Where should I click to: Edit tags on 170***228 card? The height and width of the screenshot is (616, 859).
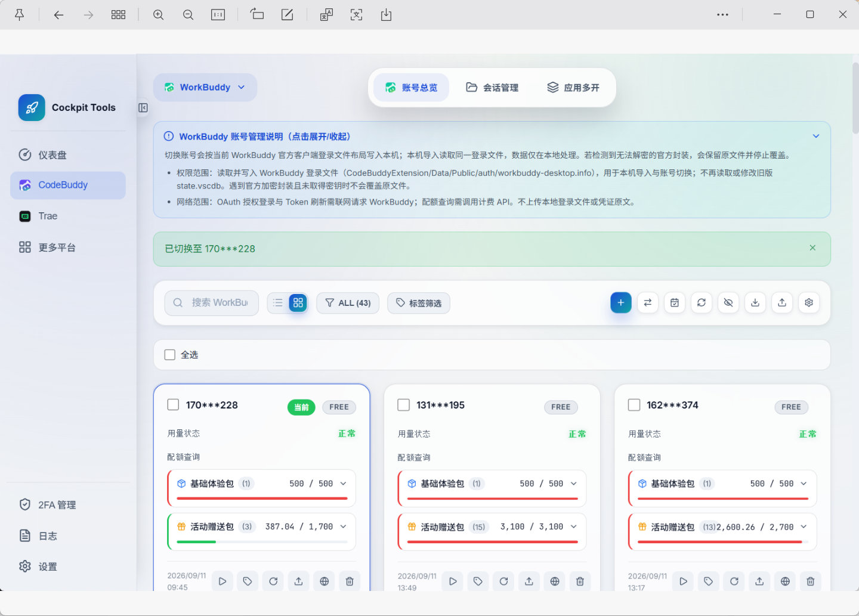[248, 581]
